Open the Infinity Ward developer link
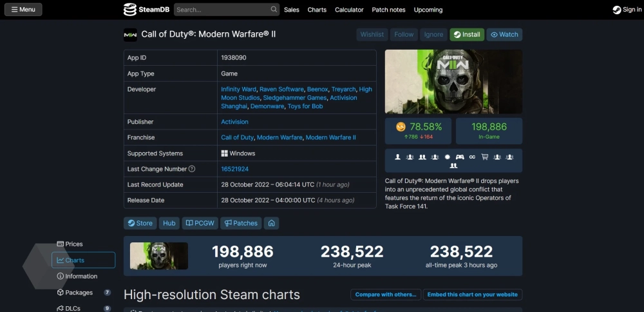Screen dimensions: 644x312 238,90
